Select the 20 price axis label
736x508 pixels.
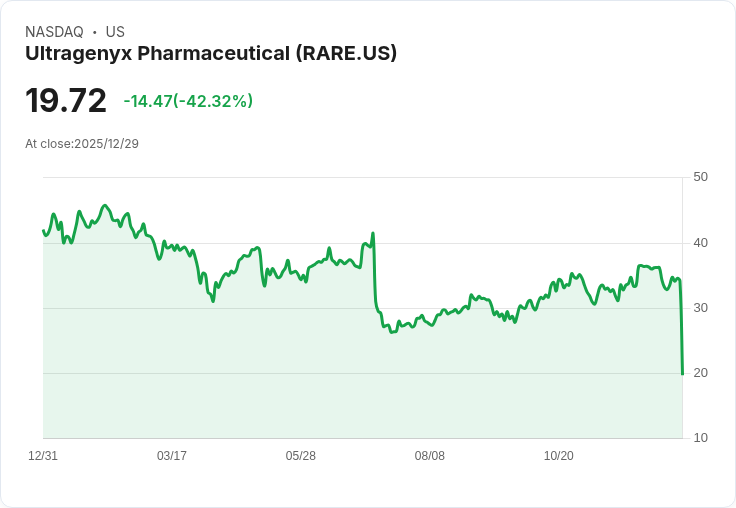click(701, 372)
